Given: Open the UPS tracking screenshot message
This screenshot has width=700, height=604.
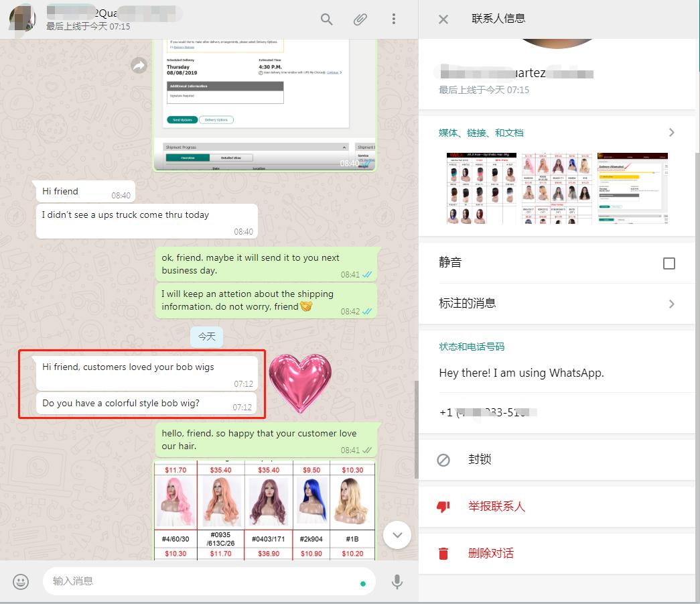Looking at the screenshot, I should [265, 105].
